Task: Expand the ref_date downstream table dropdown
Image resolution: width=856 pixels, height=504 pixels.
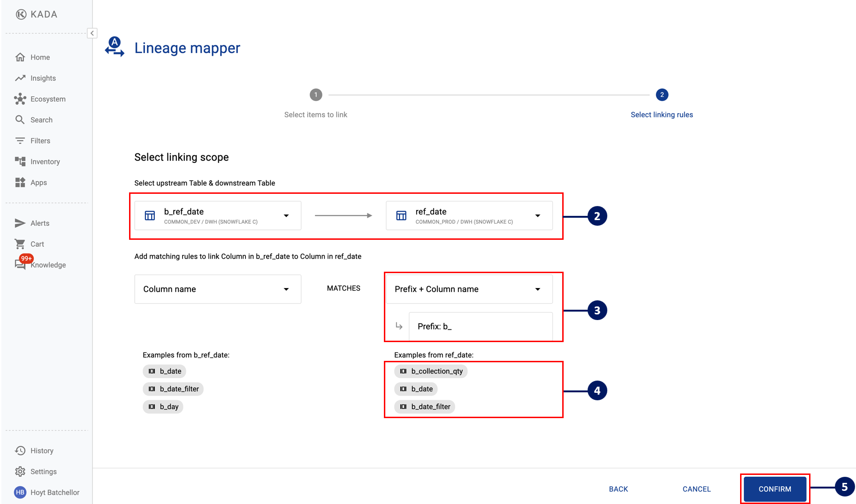Action: pyautogui.click(x=537, y=216)
